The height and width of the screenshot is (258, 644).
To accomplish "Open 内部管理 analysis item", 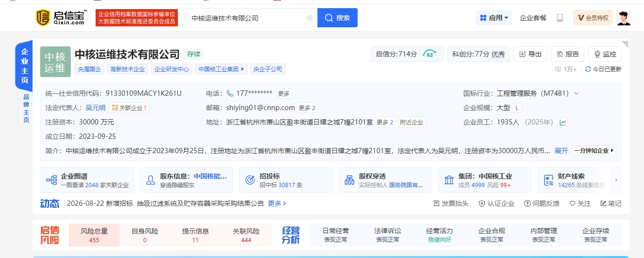I will point(544,235).
